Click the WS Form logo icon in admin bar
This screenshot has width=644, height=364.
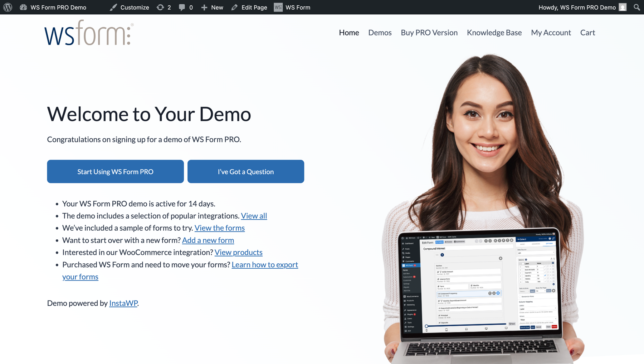278,7
